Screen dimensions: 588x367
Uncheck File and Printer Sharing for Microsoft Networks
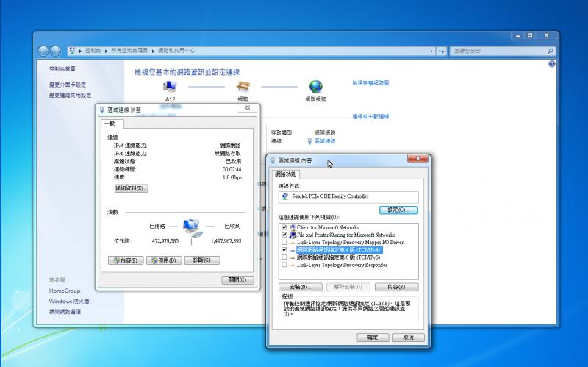click(x=284, y=235)
